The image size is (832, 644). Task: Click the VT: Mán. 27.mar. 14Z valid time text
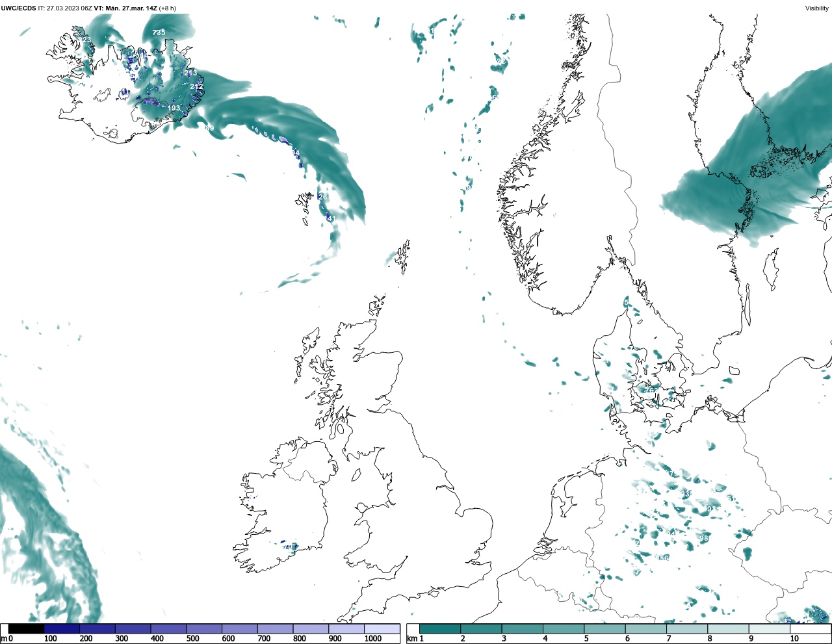[x=125, y=8]
